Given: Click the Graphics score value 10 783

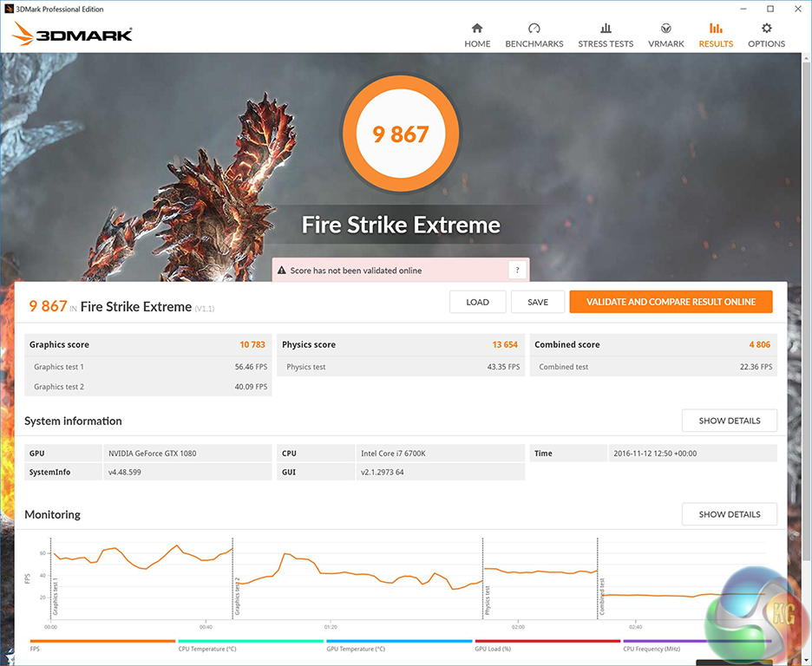Looking at the screenshot, I should 252,344.
